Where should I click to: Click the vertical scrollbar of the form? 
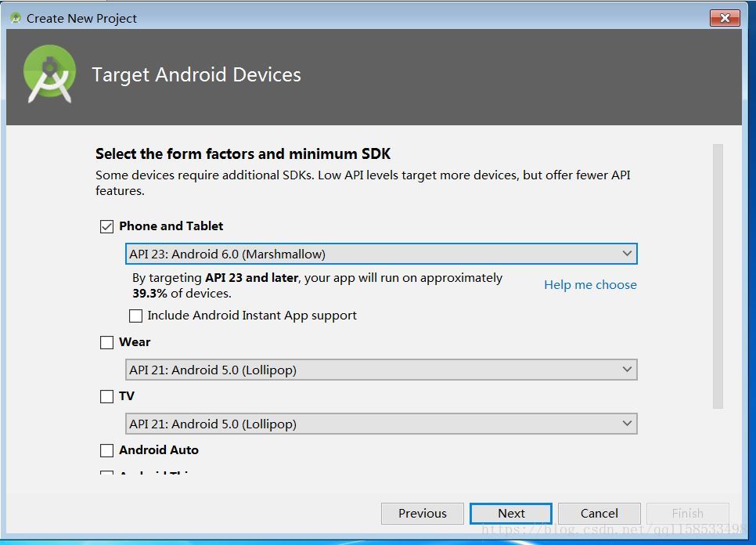tap(718, 276)
